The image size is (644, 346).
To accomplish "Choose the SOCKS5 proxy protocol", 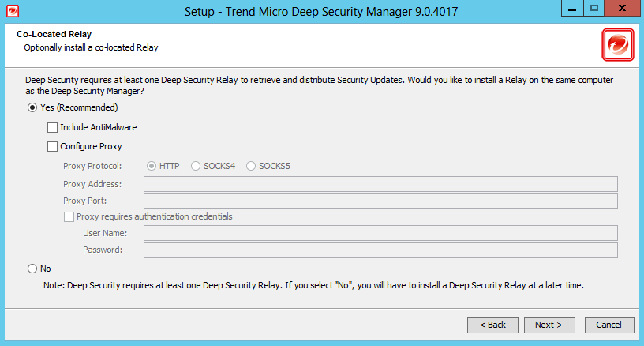I will [x=251, y=166].
